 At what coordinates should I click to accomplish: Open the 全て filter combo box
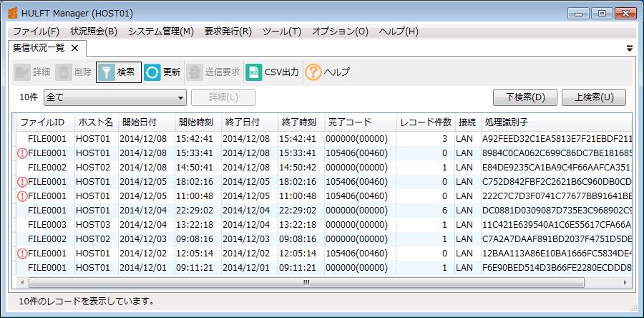coord(115,98)
